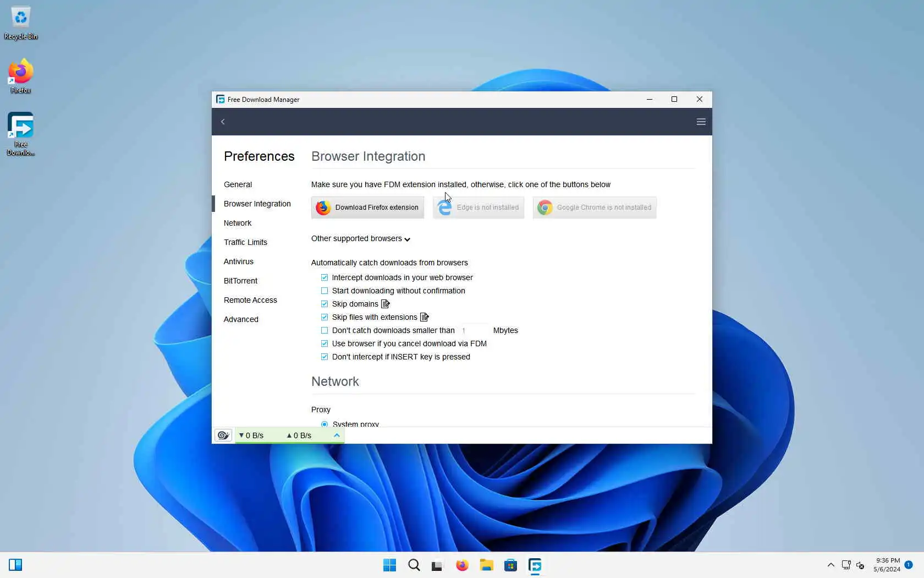
Task: Enable Start downloading without confirmation
Action: tap(324, 291)
